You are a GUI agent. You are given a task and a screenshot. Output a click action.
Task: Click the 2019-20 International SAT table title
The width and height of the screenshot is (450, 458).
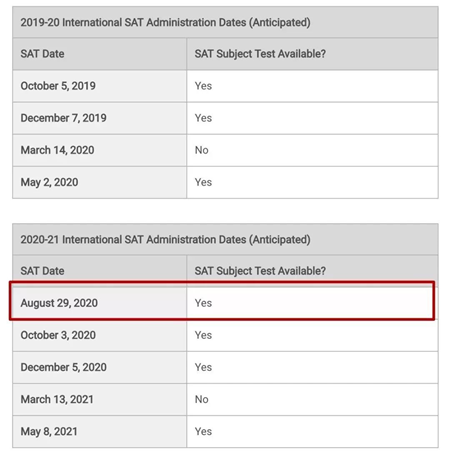tap(165, 23)
